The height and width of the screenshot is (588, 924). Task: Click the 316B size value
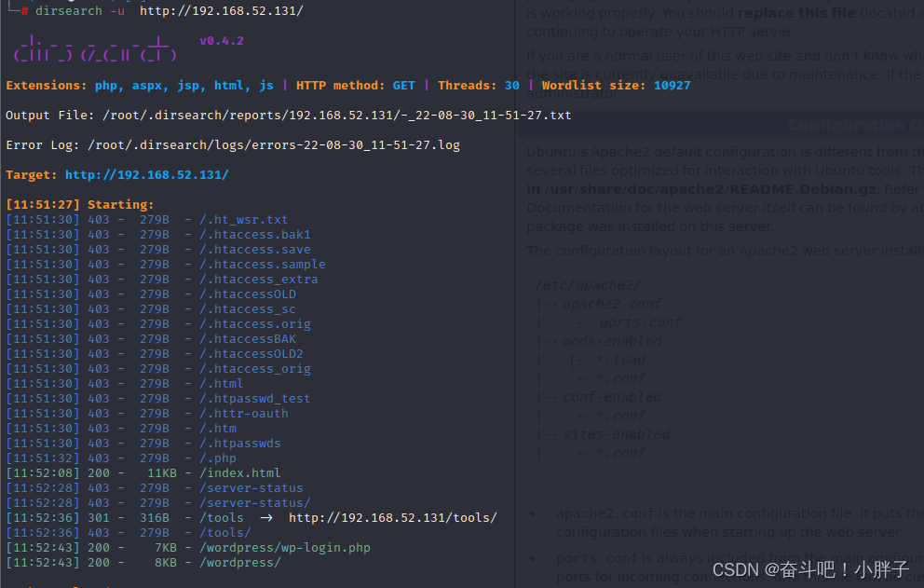155,518
